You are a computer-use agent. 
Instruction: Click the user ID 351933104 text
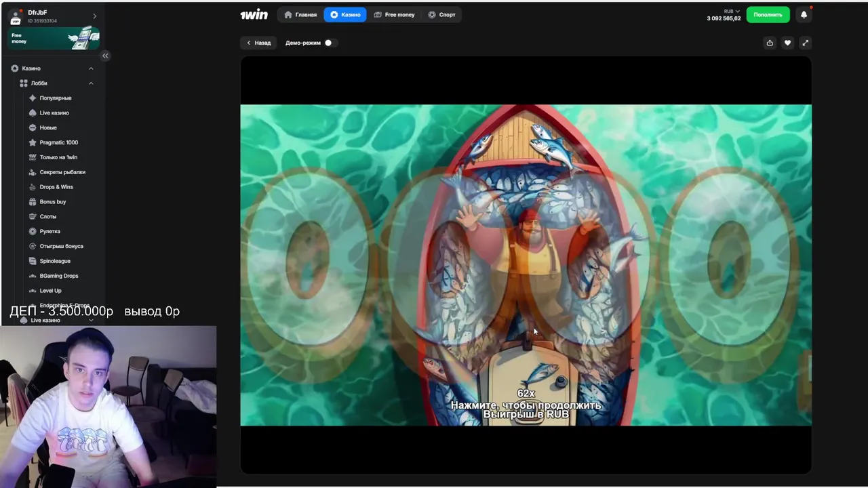42,21
